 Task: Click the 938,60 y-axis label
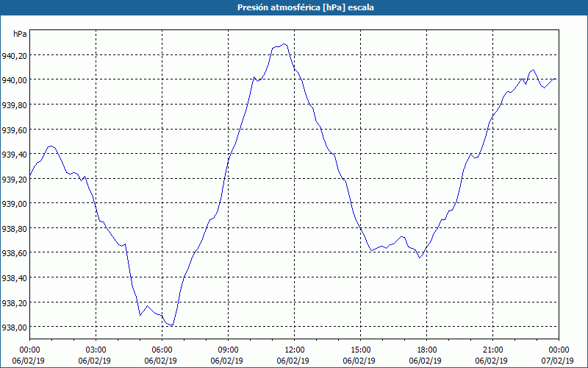(13, 253)
